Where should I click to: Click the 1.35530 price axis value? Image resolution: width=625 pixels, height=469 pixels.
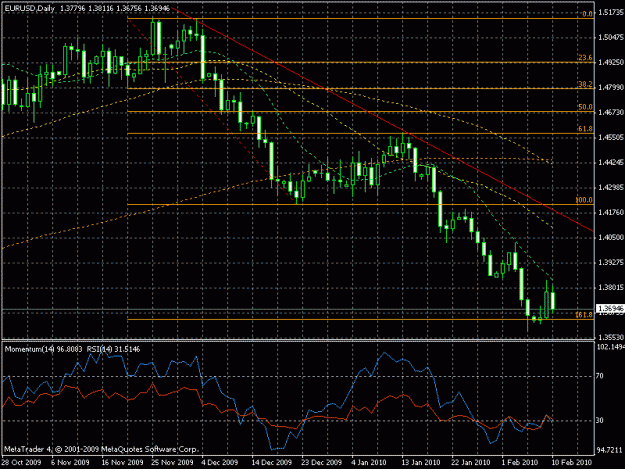pos(611,337)
